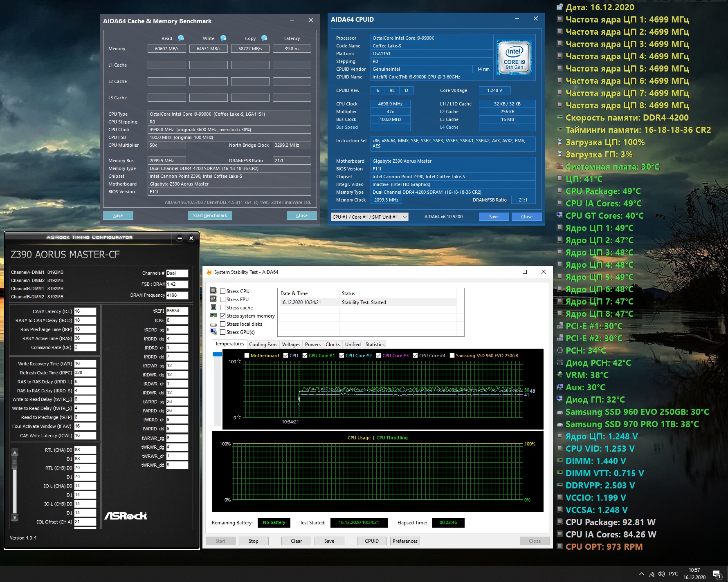Click the CPU chip icon beside Stress CPU
The width and height of the screenshot is (728, 582).
tap(213, 291)
